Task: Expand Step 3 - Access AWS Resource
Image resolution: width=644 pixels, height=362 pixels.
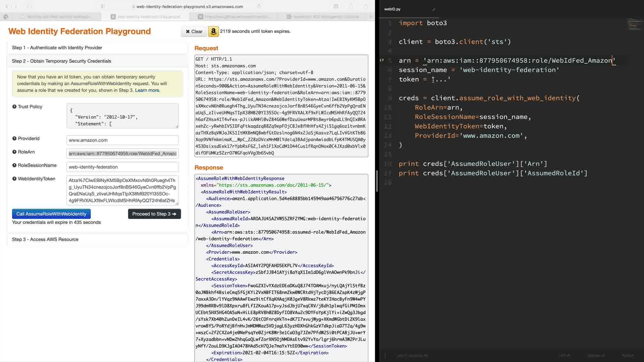Action: [x=45, y=239]
